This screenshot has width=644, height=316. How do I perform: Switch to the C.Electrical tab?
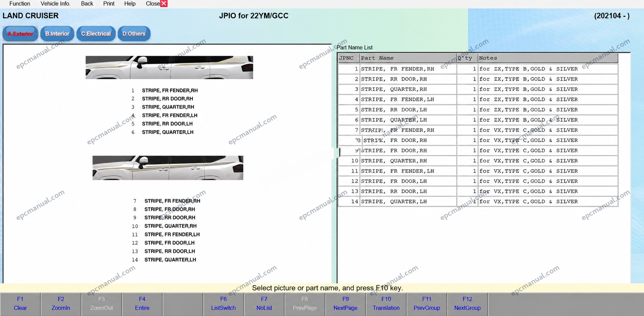[x=96, y=34]
